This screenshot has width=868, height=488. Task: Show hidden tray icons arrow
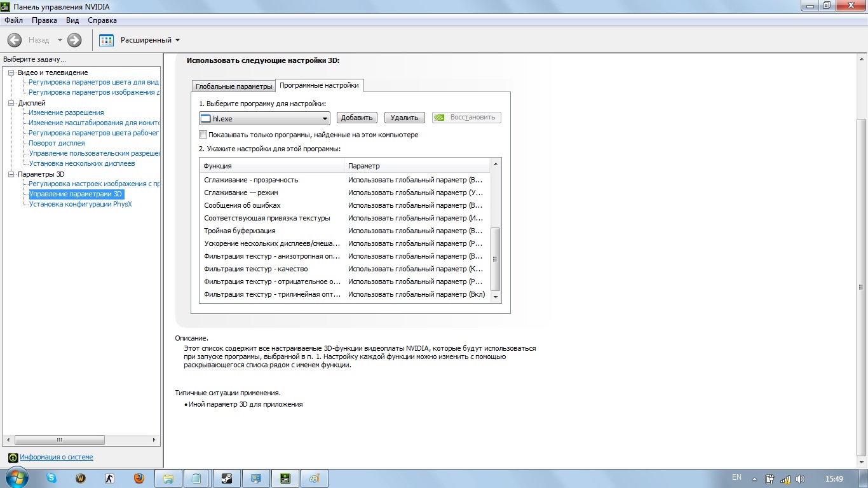(754, 479)
